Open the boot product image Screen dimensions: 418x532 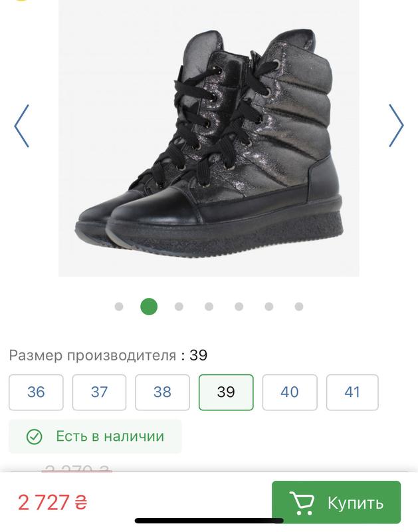pos(209,138)
